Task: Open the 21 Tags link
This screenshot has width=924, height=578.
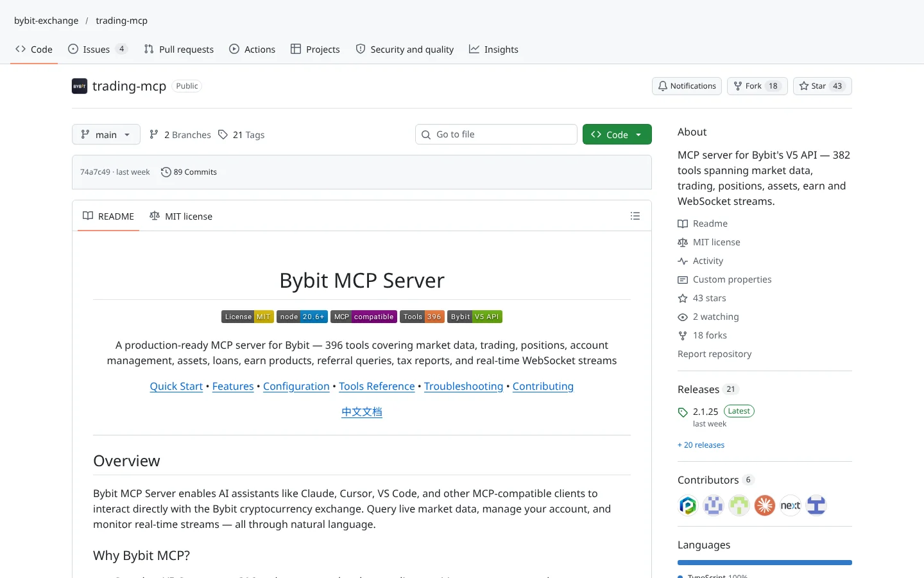Action: (x=241, y=135)
